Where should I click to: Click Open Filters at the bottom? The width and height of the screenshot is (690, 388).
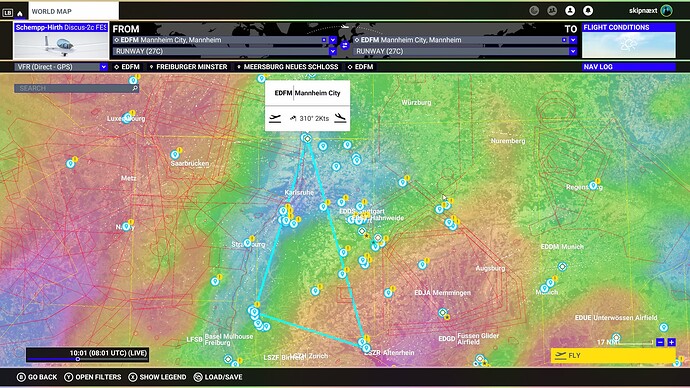pyautogui.click(x=93, y=377)
